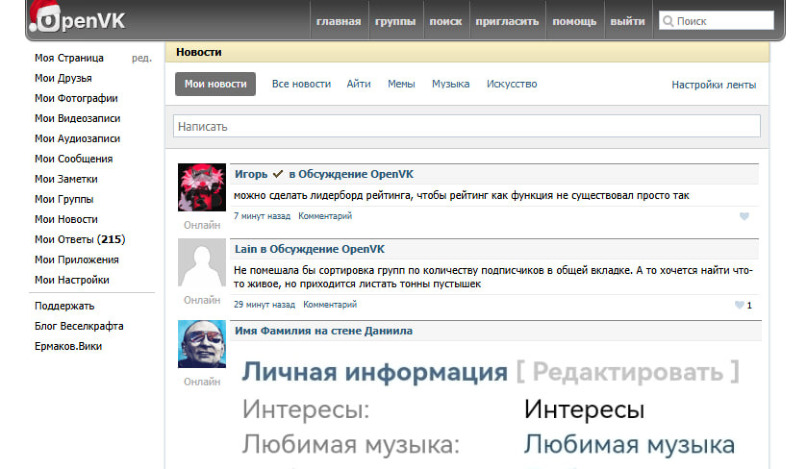Select the Мои новости tab

click(215, 84)
